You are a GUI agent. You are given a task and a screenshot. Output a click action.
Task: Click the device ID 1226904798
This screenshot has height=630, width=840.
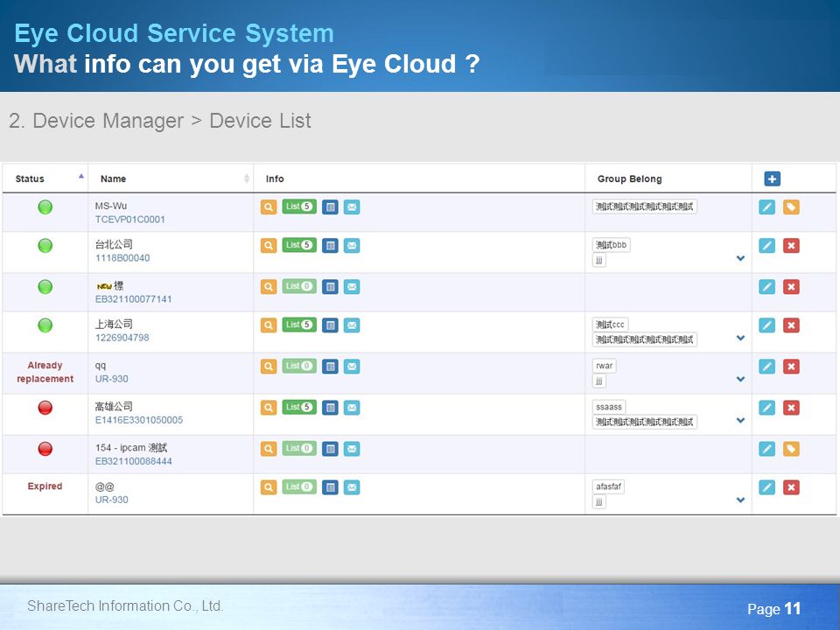click(122, 338)
